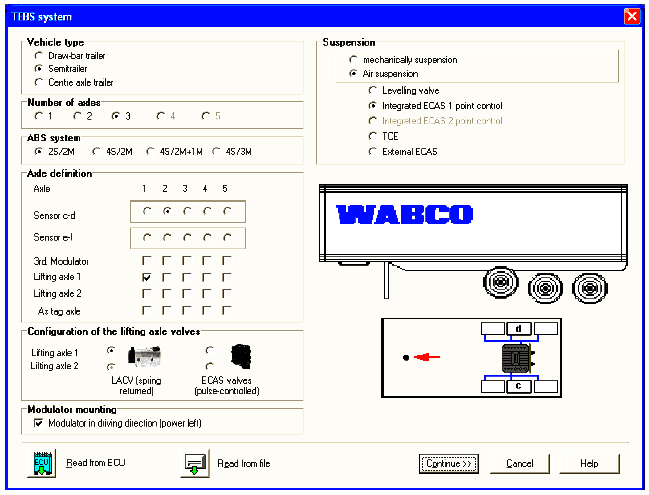The height and width of the screenshot is (495, 649).
Task: Click the Read from ECU icon
Action: tap(41, 463)
